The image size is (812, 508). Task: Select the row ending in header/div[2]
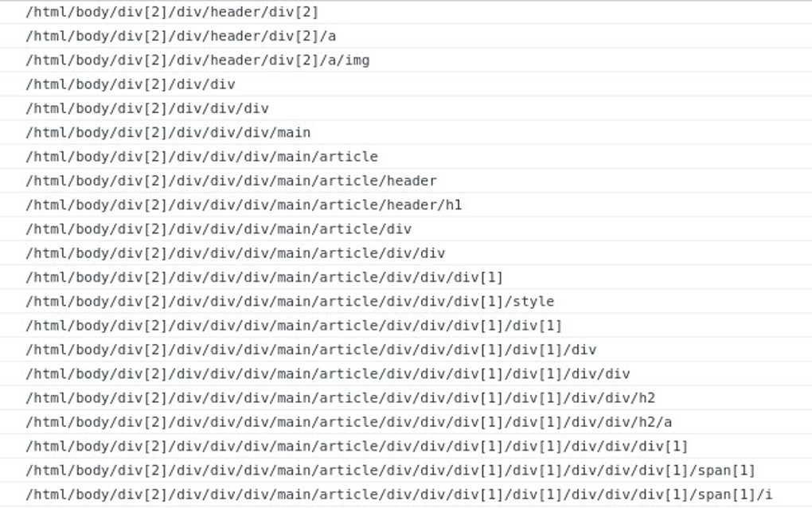point(406,12)
